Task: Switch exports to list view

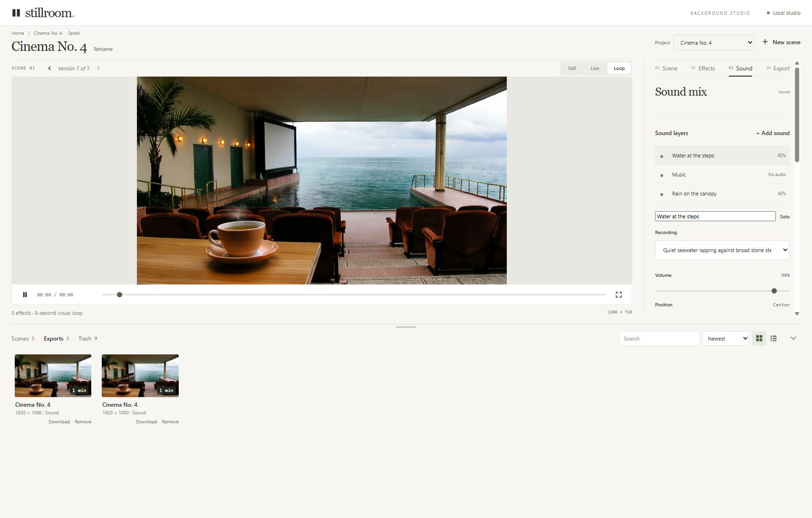Action: coord(773,339)
